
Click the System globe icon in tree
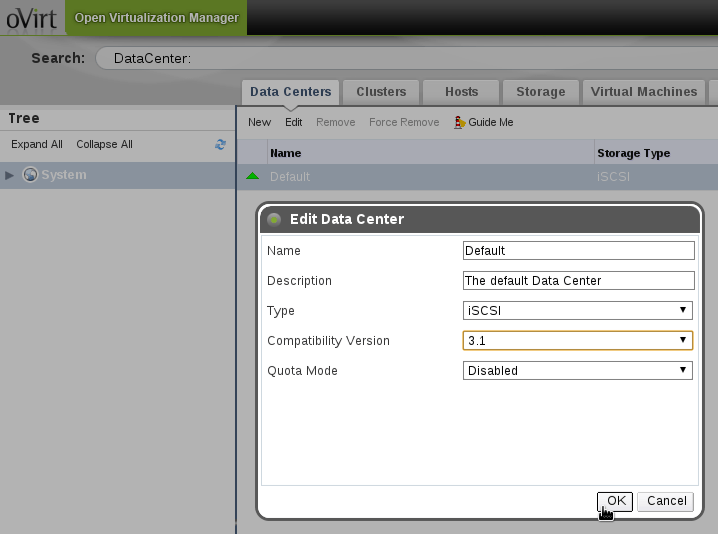tap(30, 175)
